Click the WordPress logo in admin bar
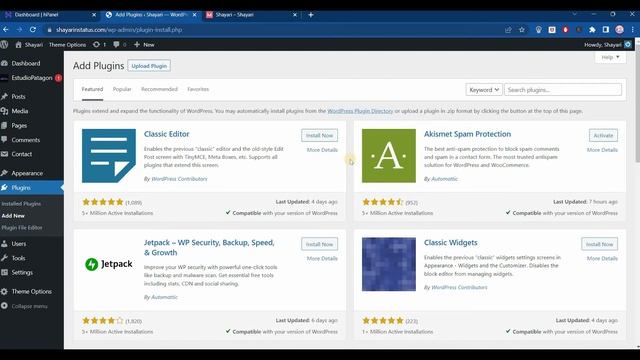The width and height of the screenshot is (640, 360). tap(4, 44)
